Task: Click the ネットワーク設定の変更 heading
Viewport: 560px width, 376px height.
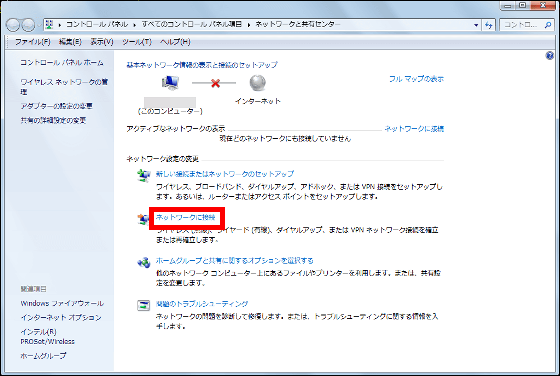Action: 162,159
